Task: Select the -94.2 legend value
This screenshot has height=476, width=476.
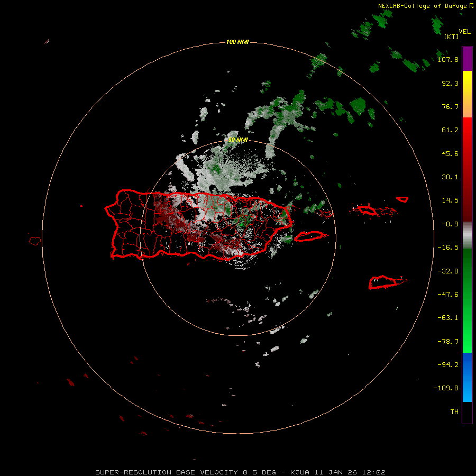Action: pyautogui.click(x=448, y=364)
